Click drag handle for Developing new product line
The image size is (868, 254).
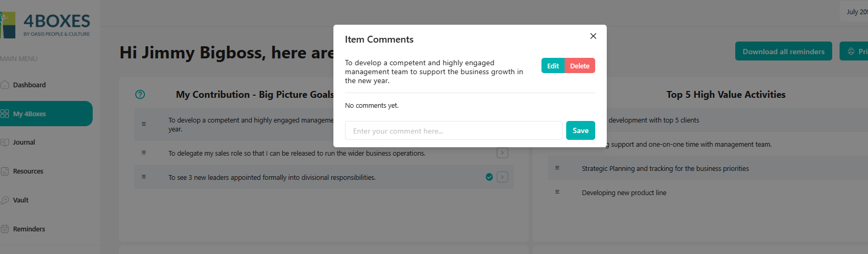pyautogui.click(x=557, y=192)
